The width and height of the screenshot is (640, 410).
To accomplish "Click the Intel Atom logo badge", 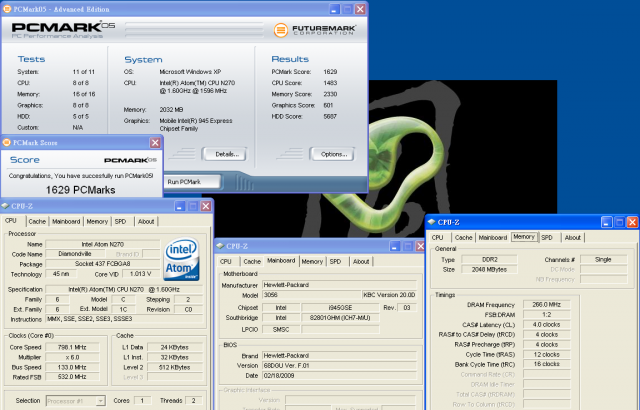I will pyautogui.click(x=181, y=259).
